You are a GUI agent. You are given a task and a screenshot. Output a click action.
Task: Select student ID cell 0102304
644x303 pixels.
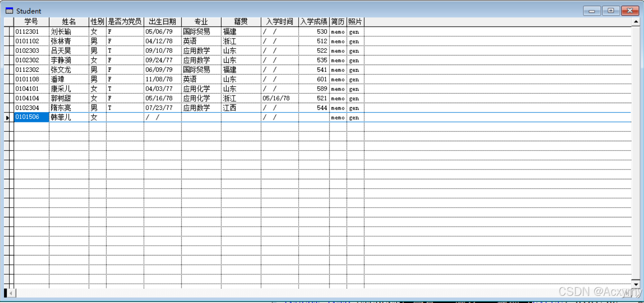(31, 108)
